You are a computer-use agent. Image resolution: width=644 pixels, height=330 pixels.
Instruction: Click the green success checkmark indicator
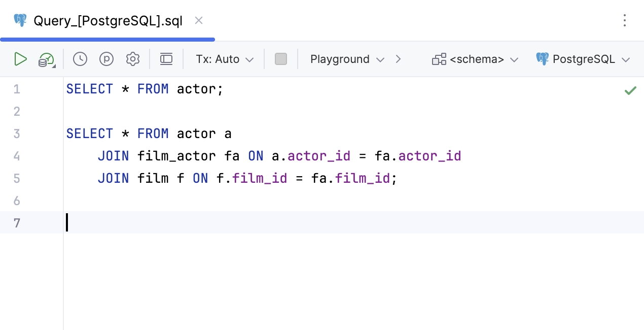click(x=630, y=90)
